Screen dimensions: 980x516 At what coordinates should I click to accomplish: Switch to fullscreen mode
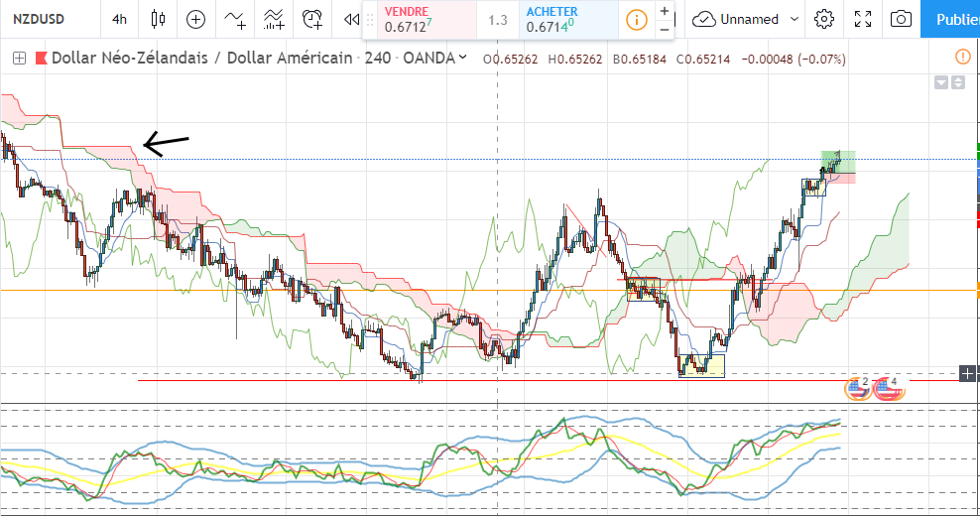[863, 20]
